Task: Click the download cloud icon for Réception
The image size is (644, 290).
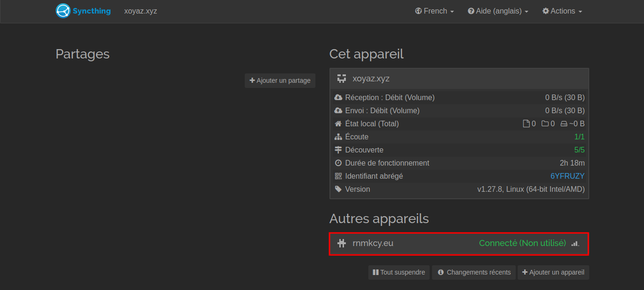Action: pyautogui.click(x=338, y=98)
